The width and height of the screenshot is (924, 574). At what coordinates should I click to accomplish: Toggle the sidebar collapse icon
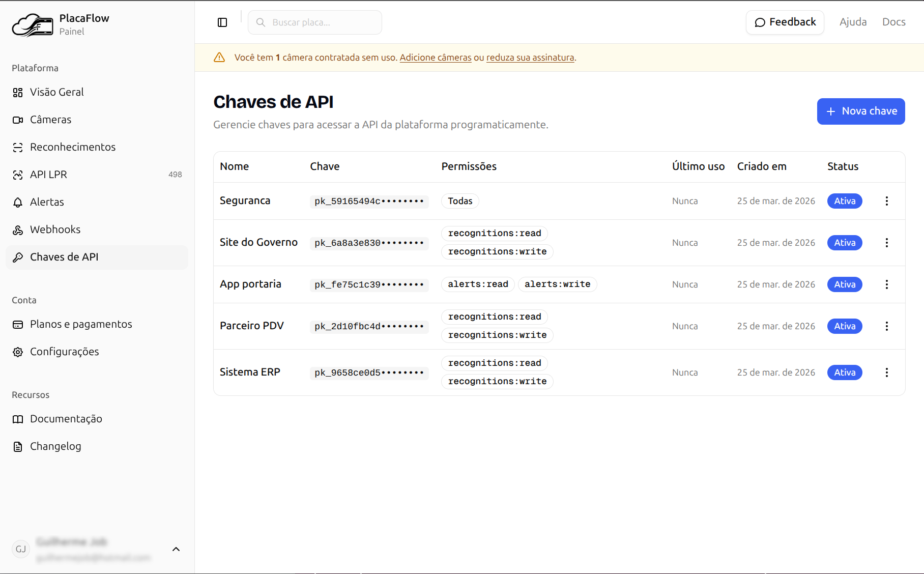click(222, 22)
